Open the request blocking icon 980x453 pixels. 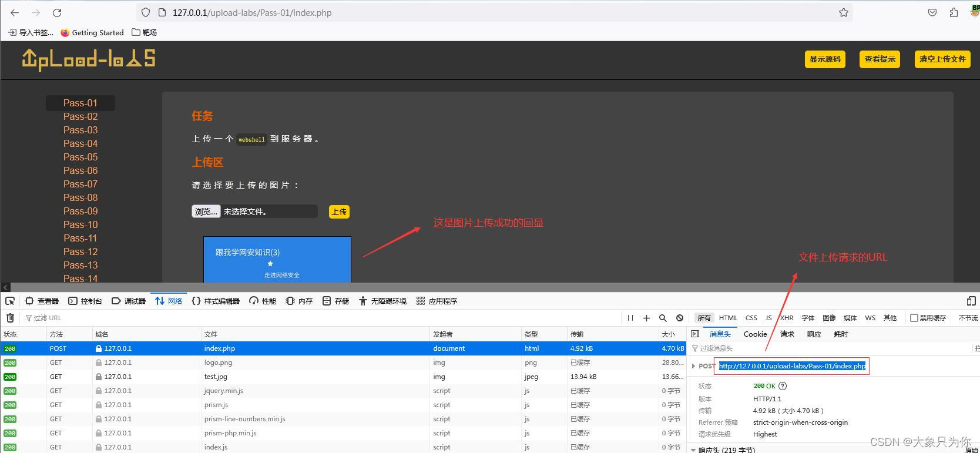tap(680, 318)
